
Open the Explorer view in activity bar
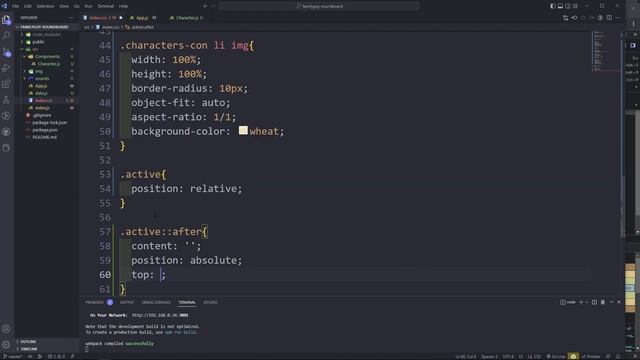click(6, 20)
